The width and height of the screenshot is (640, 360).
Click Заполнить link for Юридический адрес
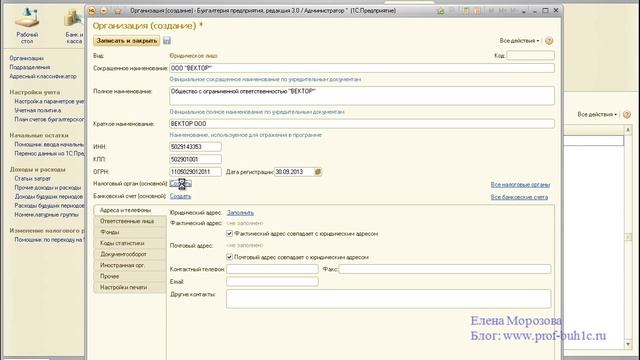(x=240, y=213)
